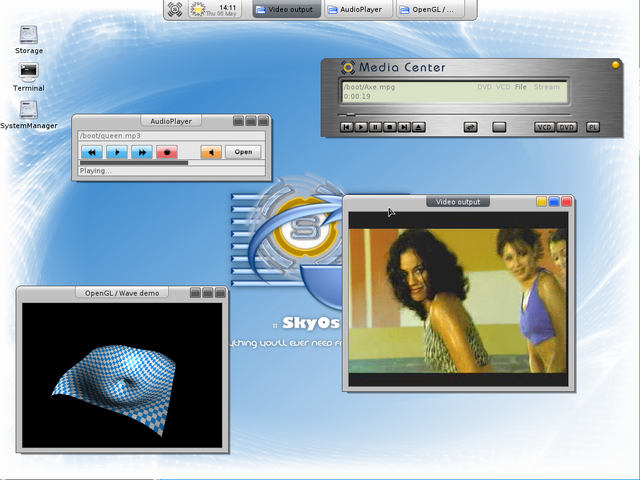Image resolution: width=640 pixels, height=480 pixels.
Task: Select the DVD source label in display
Action: [x=484, y=87]
